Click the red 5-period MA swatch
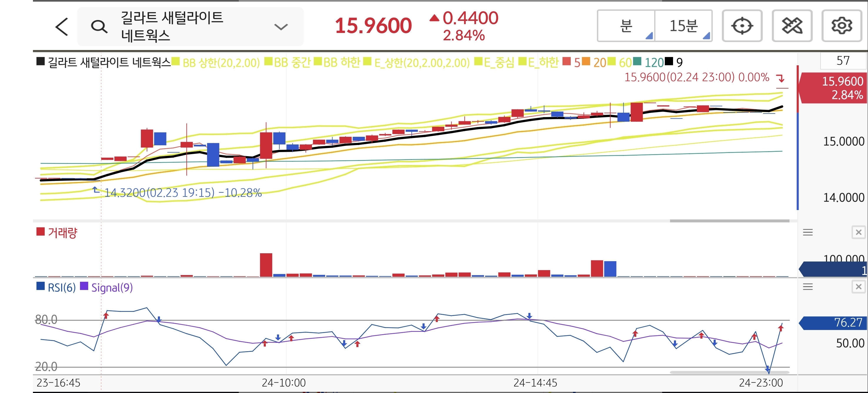 tap(566, 62)
